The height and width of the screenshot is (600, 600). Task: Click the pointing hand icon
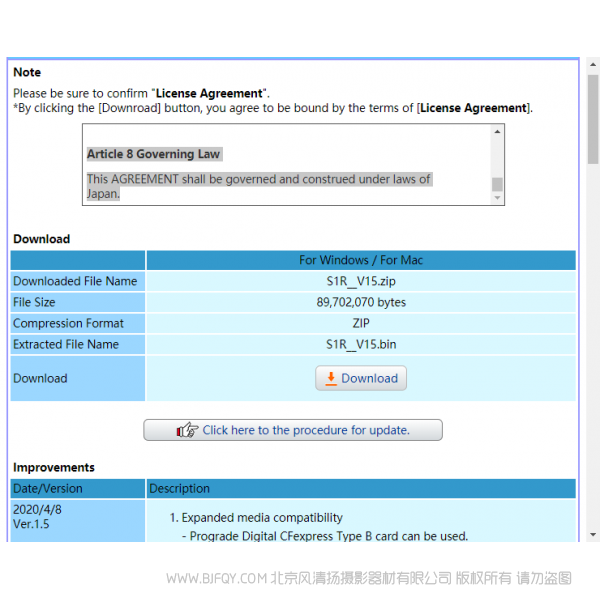187,430
